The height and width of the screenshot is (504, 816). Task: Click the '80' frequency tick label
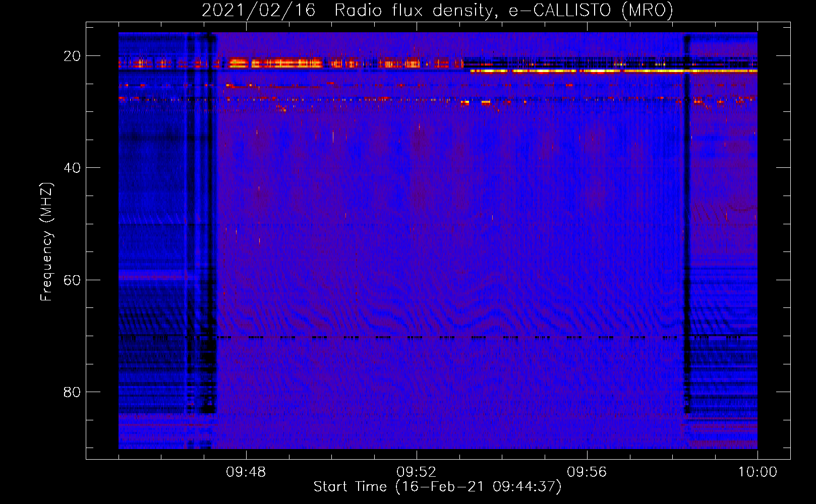pyautogui.click(x=72, y=392)
